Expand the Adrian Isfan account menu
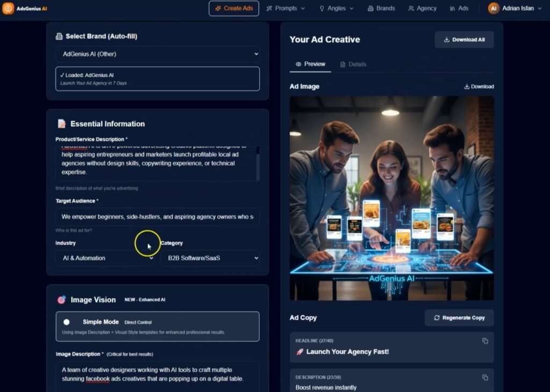This screenshot has width=550, height=392. point(516,8)
